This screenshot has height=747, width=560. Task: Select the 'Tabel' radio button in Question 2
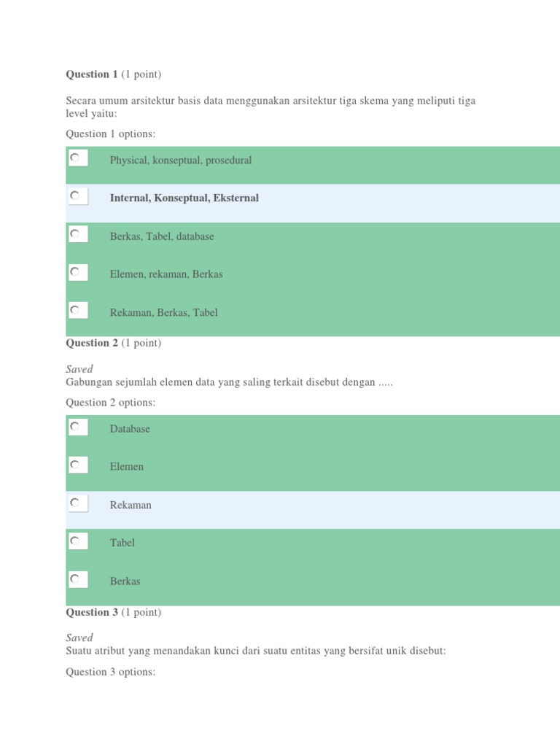(x=75, y=541)
